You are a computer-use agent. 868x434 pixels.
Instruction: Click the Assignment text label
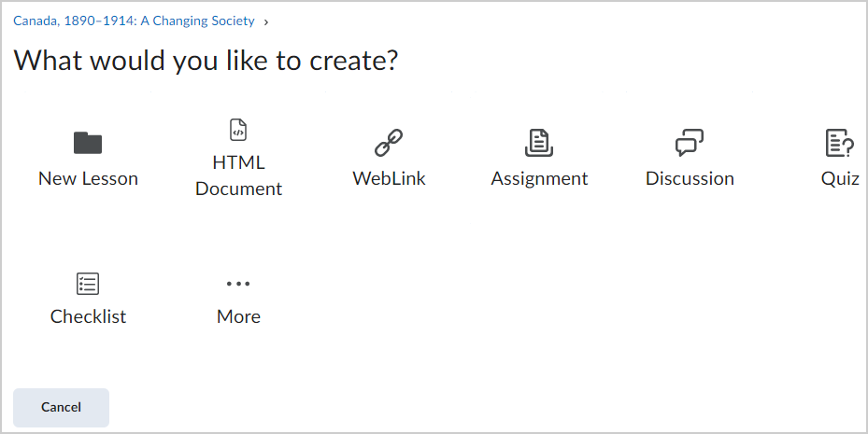tap(539, 178)
